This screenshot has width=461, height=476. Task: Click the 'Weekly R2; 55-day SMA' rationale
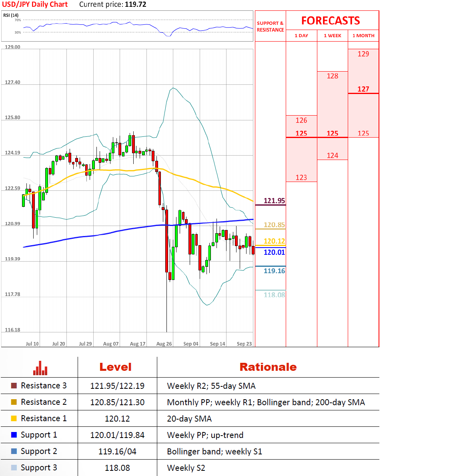211,386
